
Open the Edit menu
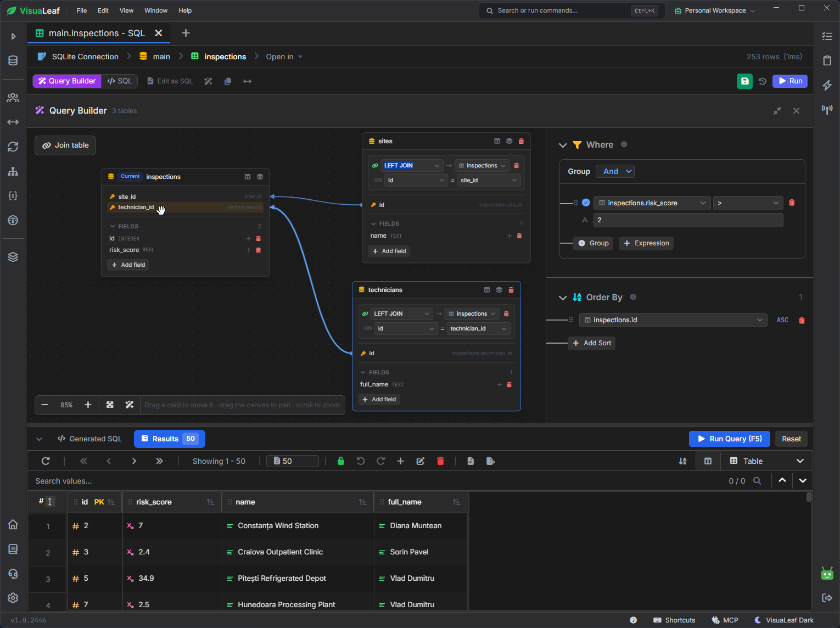103,10
